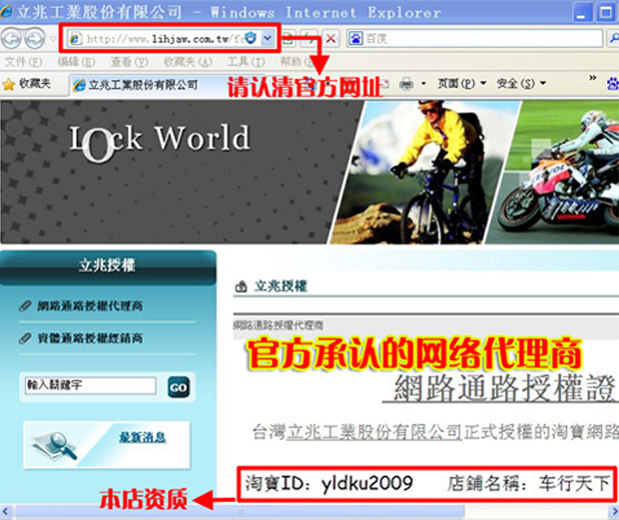
Task: Open the 工具(T) menu
Action: (246, 62)
